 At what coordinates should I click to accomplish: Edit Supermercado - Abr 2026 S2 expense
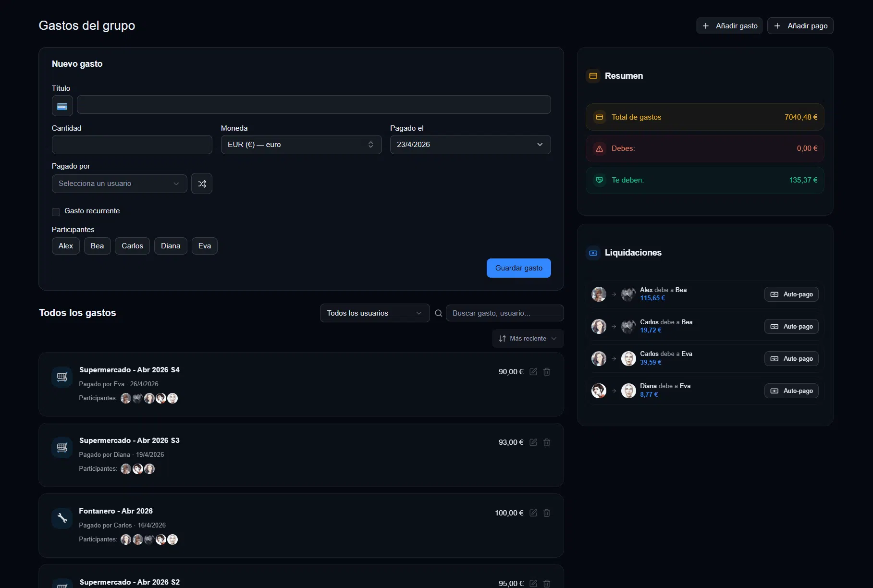coord(533,583)
